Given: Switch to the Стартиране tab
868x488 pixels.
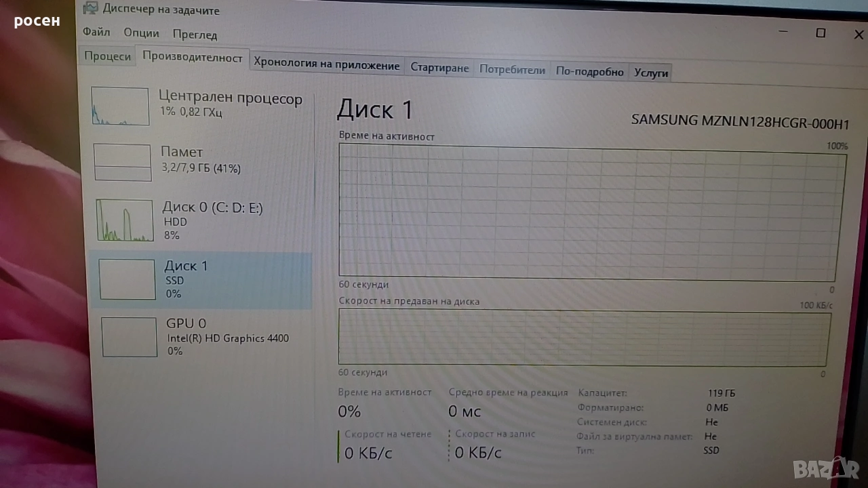Looking at the screenshot, I should (439, 68).
